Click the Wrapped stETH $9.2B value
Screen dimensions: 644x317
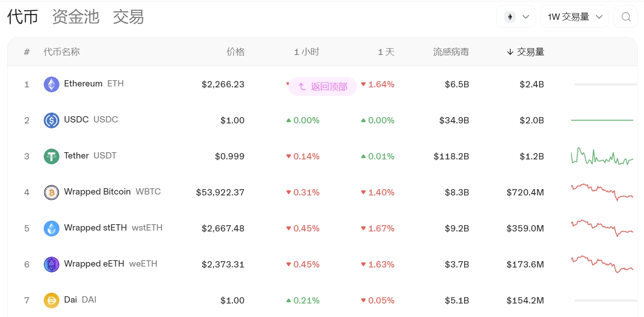coord(457,228)
